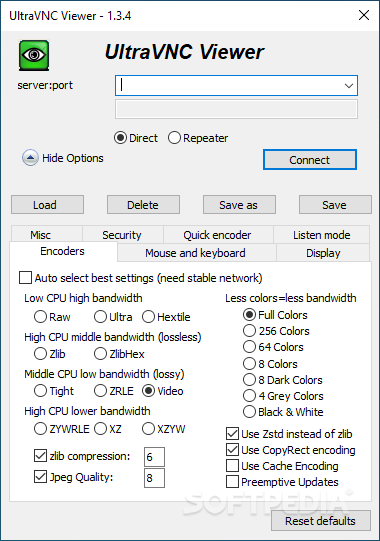The image size is (380, 541).
Task: Select the Video encoder radio button
Action: pos(148,391)
